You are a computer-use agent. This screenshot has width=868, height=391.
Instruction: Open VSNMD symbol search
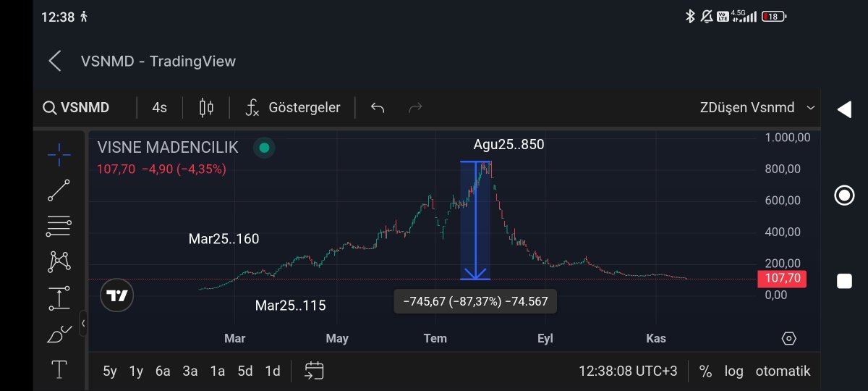click(77, 108)
